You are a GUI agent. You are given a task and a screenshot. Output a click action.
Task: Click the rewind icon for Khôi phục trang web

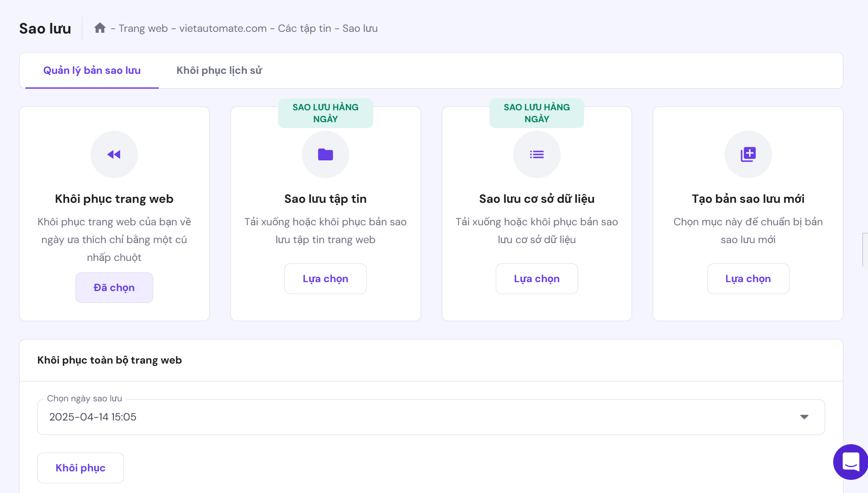tap(114, 154)
